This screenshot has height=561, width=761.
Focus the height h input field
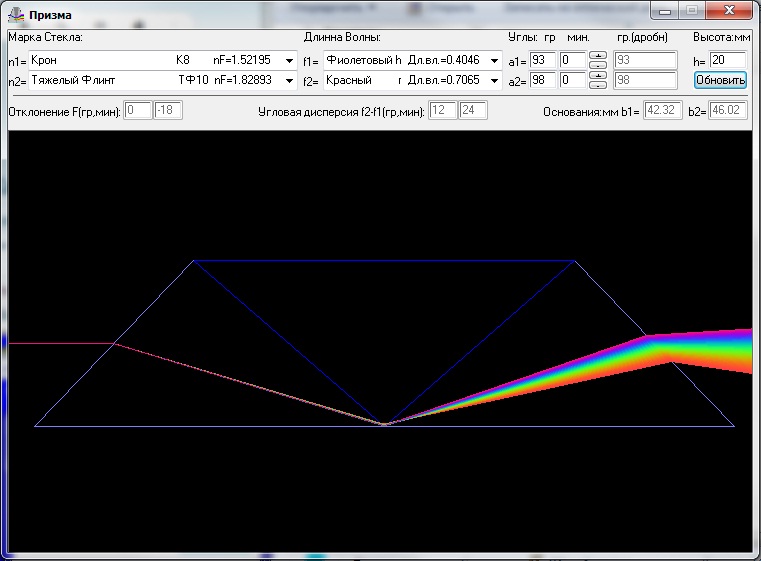click(726, 61)
